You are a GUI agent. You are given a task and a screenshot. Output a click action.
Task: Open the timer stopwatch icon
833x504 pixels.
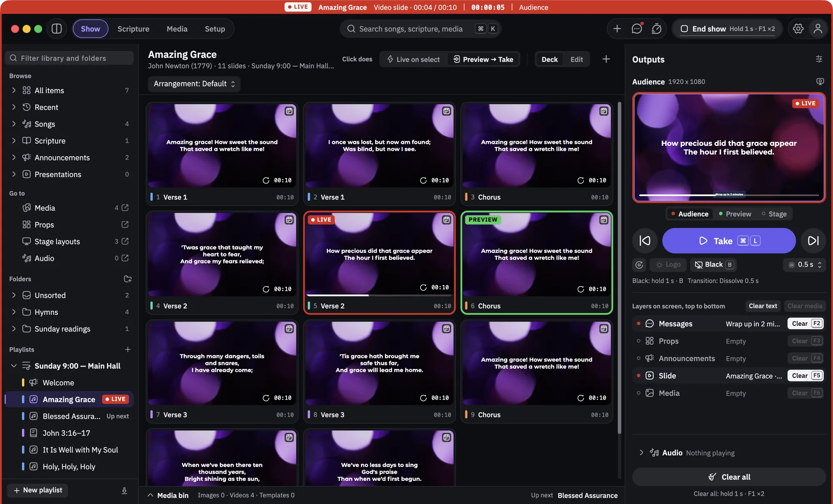[x=656, y=29]
